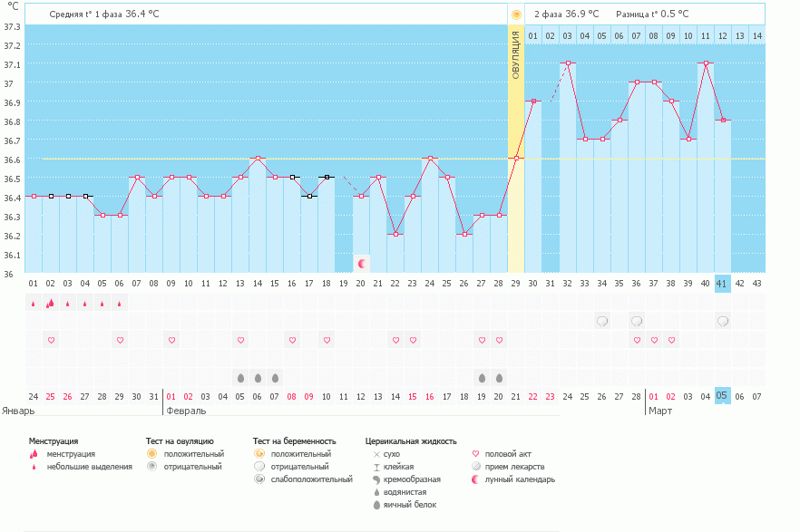800x532 pixels.
Task: Open negative pregnancy test icon on day 34
Action: click(601, 321)
